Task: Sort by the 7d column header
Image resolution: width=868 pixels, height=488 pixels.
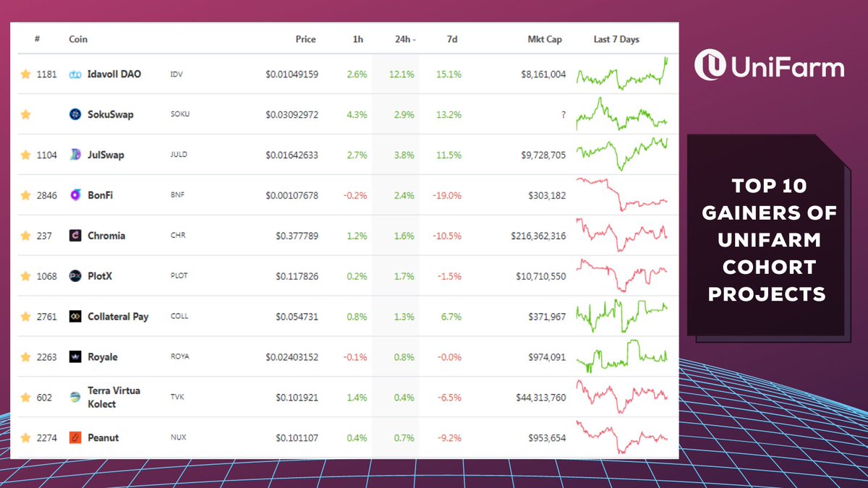Action: [x=452, y=40]
